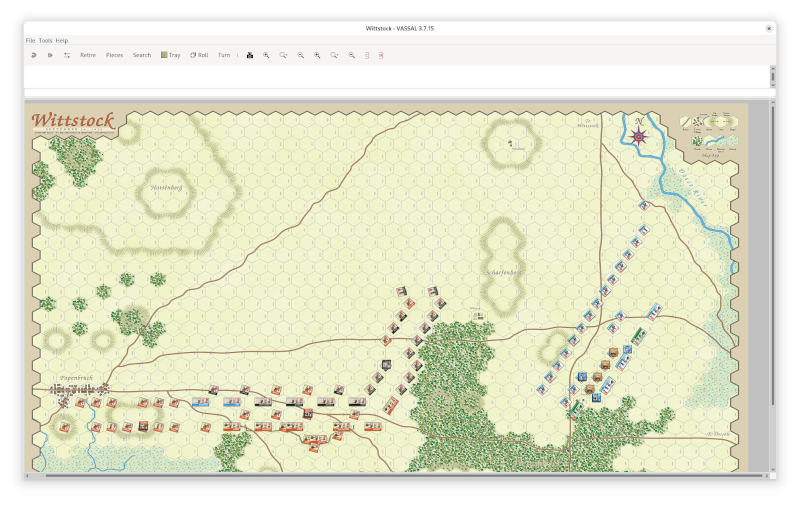Click the second Zoom in magnifier icon
Image resolution: width=800 pixels, height=505 pixels.
pos(317,55)
